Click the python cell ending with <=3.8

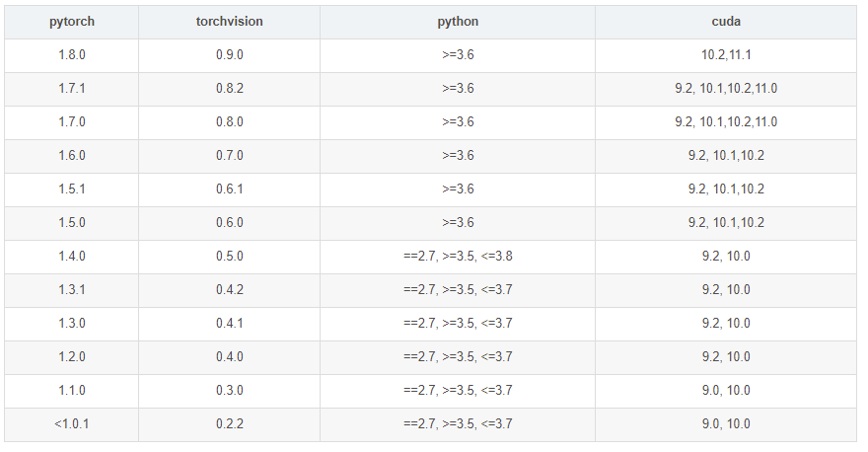click(458, 257)
